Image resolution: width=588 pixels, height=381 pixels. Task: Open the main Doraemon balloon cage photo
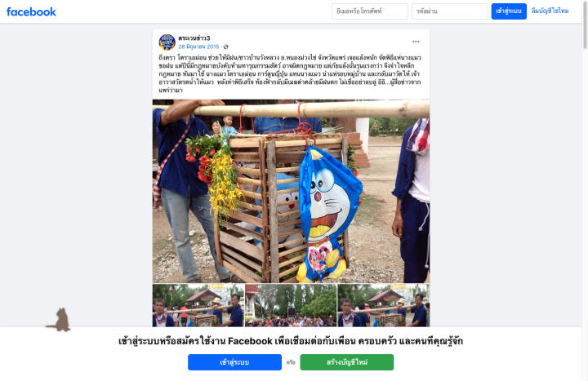[291, 191]
